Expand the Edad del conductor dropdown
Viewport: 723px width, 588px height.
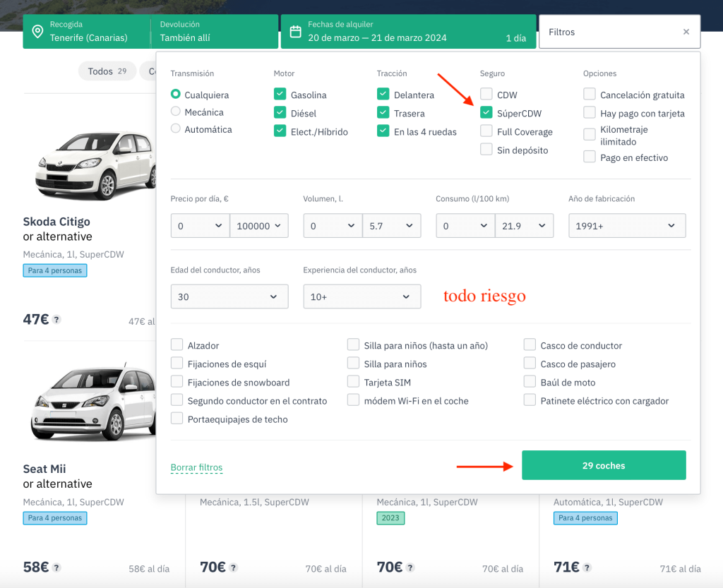pyautogui.click(x=229, y=296)
